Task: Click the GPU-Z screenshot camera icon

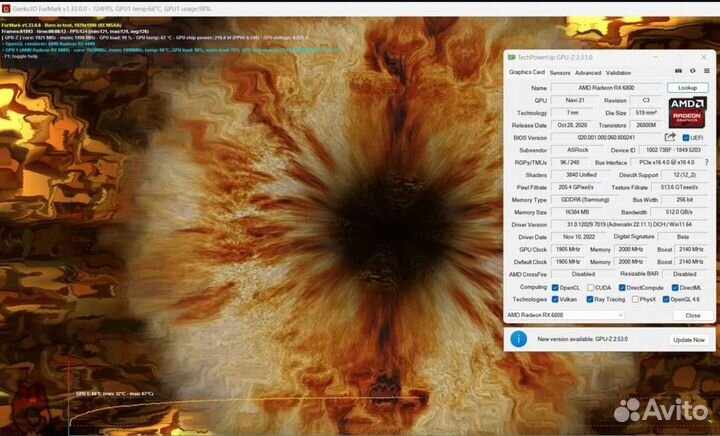Action: [677, 72]
